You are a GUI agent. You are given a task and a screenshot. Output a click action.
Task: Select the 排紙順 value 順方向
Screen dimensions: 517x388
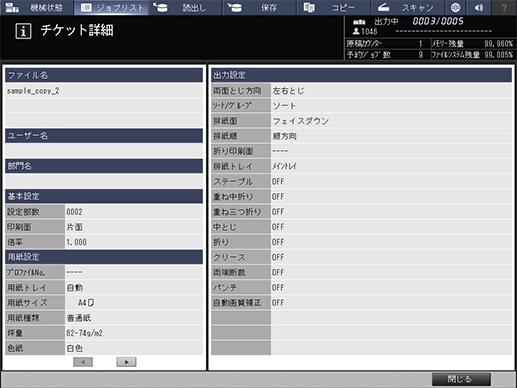(285, 136)
